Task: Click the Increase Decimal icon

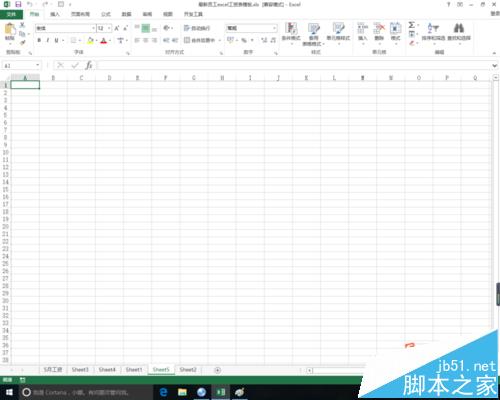Action: (264, 40)
